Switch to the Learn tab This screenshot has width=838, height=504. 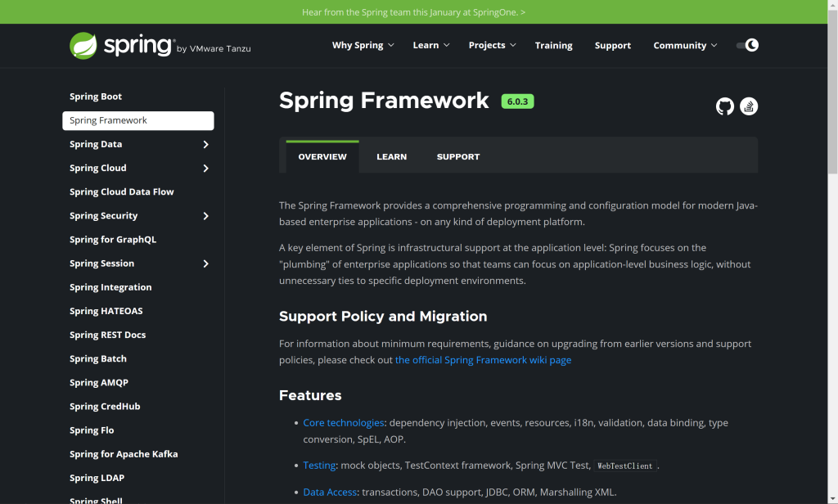point(392,156)
